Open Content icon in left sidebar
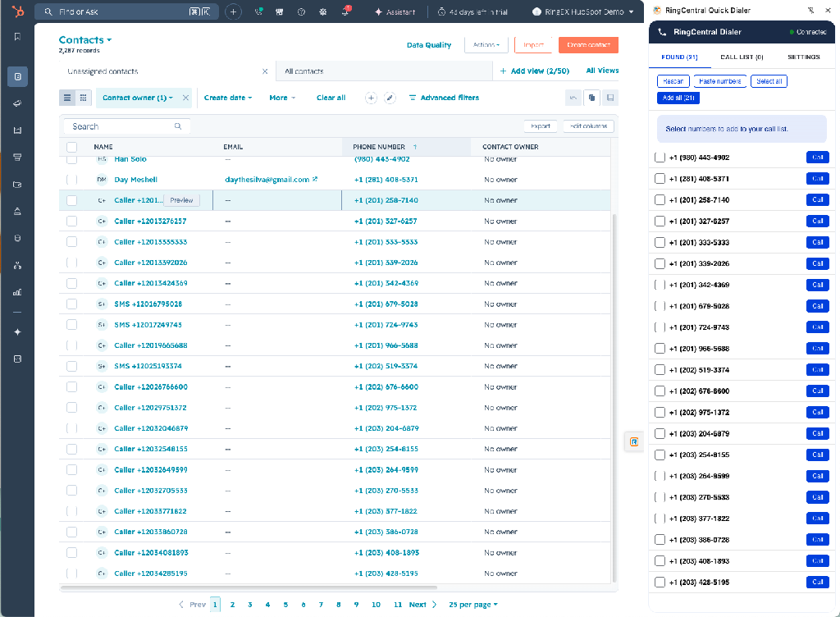This screenshot has width=840, height=617. pyautogui.click(x=18, y=130)
